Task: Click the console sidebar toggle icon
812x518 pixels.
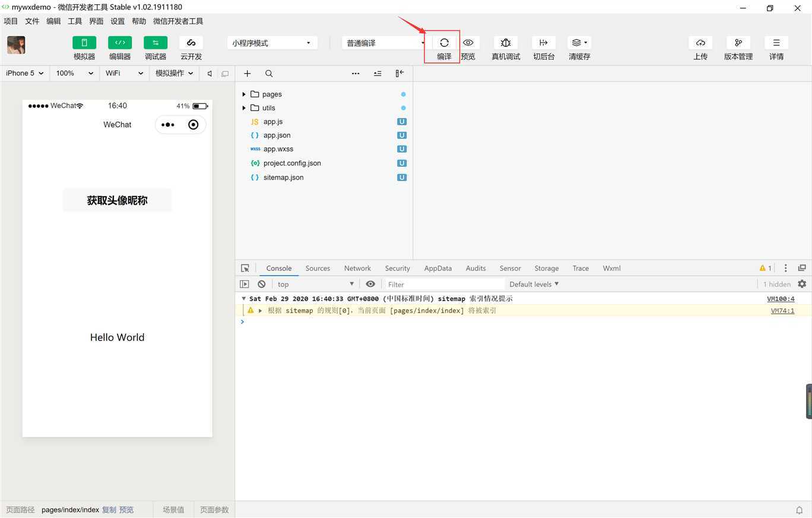Action: [245, 284]
